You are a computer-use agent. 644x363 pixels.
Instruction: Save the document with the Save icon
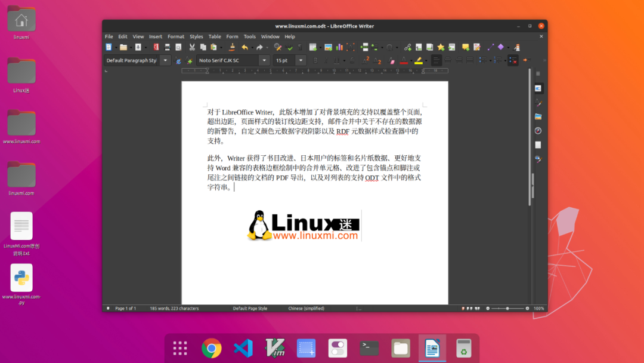[x=138, y=47]
